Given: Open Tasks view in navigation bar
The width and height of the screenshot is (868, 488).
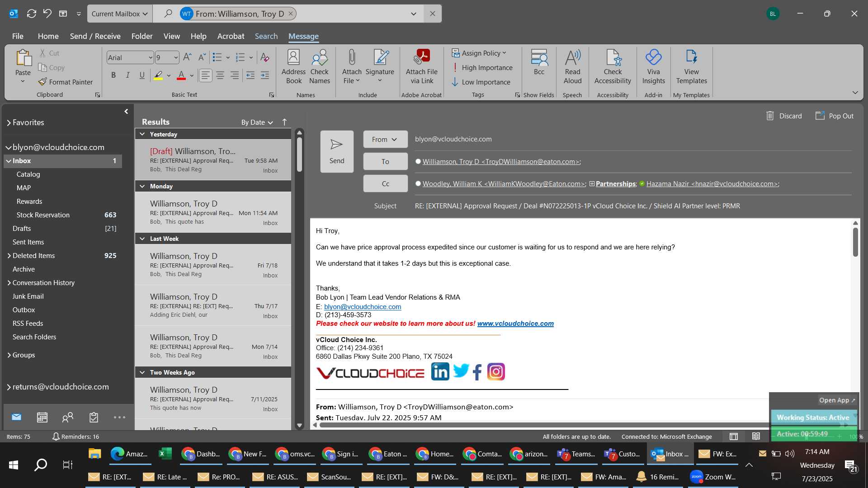Looking at the screenshot, I should coord(94,417).
